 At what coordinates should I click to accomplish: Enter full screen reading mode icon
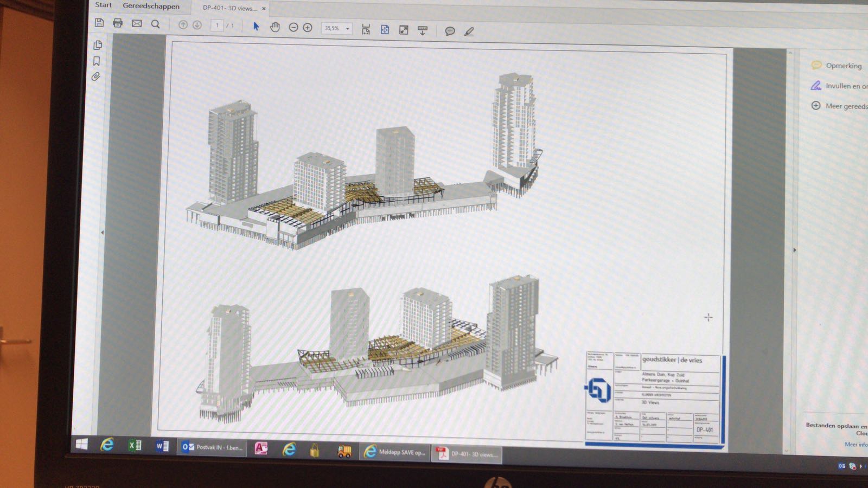[x=404, y=30]
